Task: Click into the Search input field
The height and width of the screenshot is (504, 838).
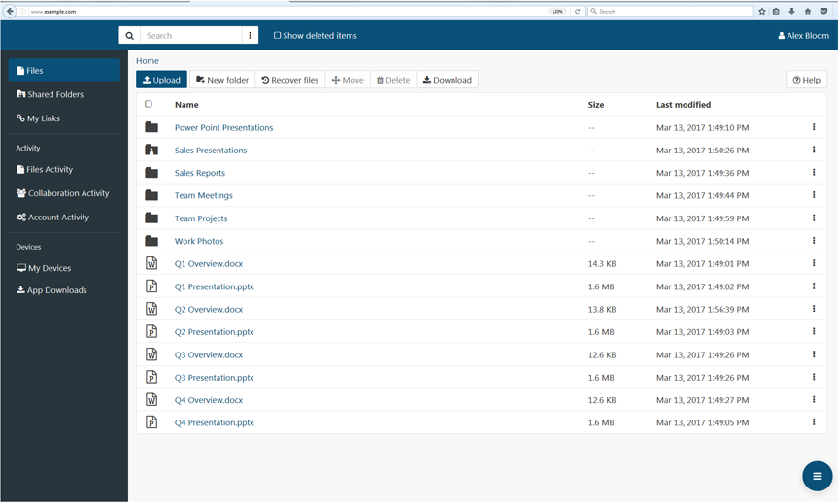Action: click(191, 36)
